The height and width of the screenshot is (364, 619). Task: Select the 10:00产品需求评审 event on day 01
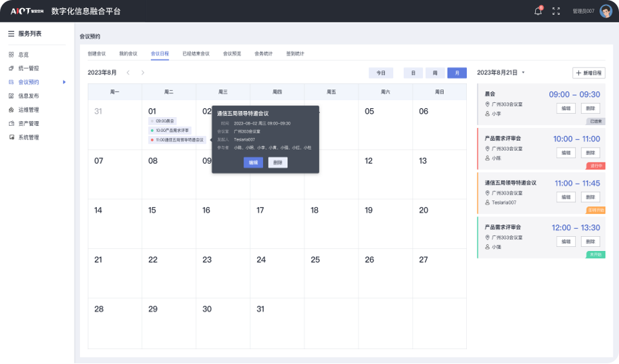[x=170, y=131]
